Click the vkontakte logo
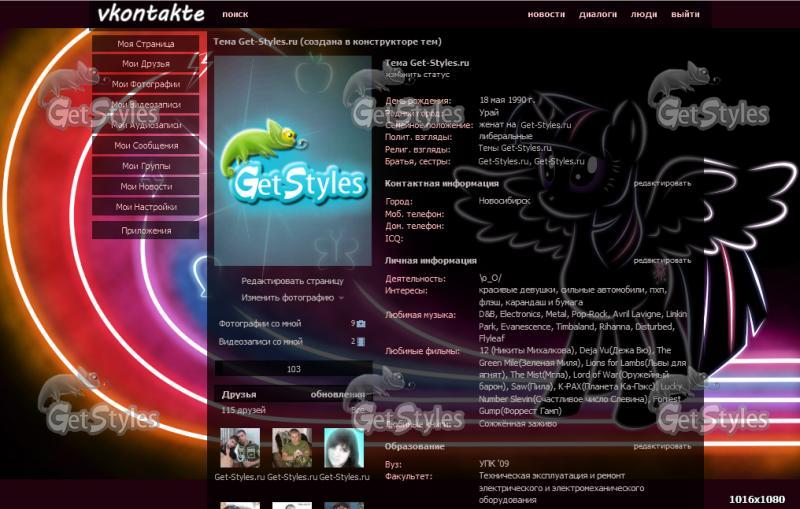 [152, 14]
